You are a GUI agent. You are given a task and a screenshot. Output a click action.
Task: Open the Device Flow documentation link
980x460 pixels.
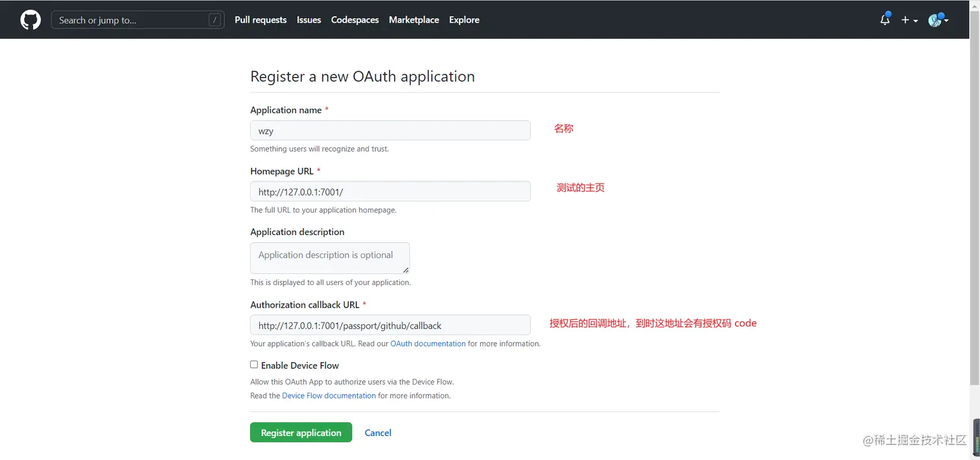(x=329, y=395)
